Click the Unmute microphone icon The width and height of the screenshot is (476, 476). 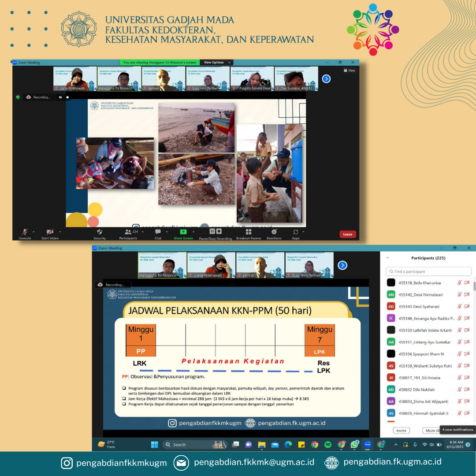(25, 232)
